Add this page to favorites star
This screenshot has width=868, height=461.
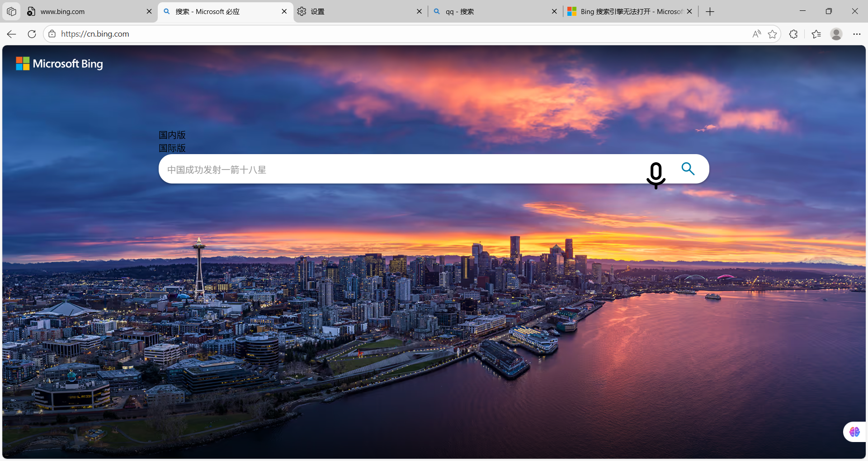tap(772, 34)
